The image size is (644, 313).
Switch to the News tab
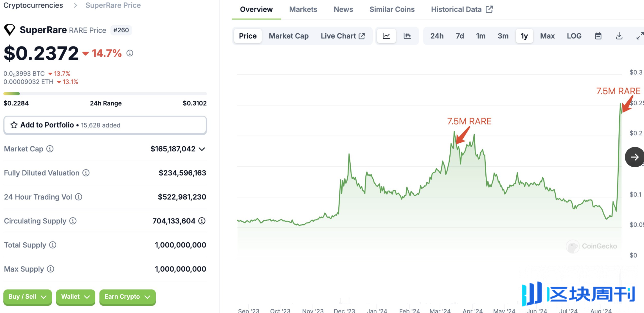pos(343,9)
